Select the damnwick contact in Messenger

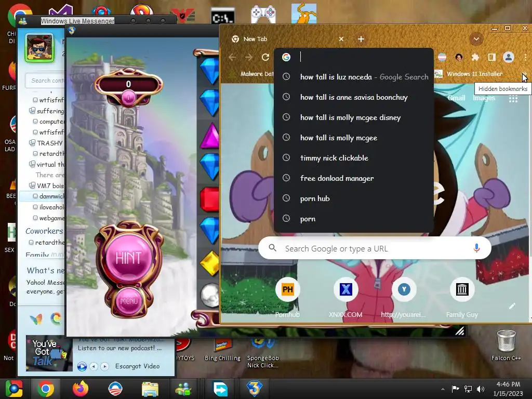(42, 196)
